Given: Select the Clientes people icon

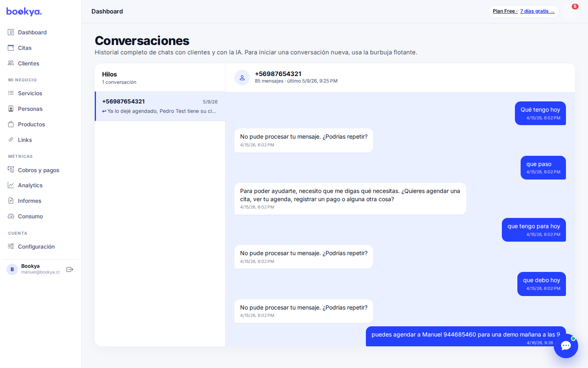Looking at the screenshot, I should point(11,63).
